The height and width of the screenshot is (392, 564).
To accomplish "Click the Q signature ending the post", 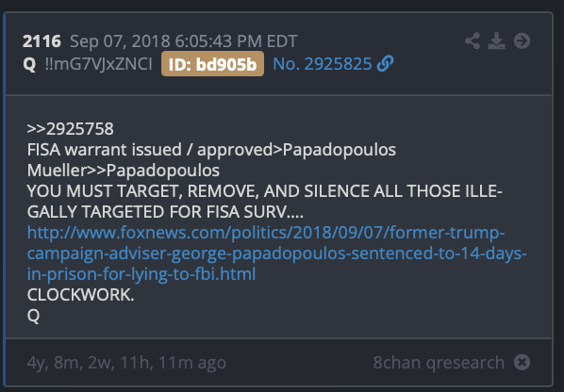I will click(x=33, y=316).
